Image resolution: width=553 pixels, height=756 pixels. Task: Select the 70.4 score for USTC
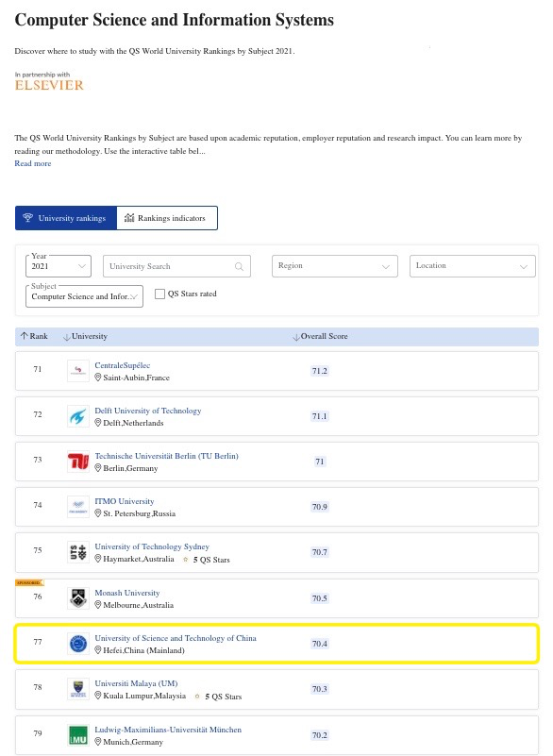[x=320, y=644]
